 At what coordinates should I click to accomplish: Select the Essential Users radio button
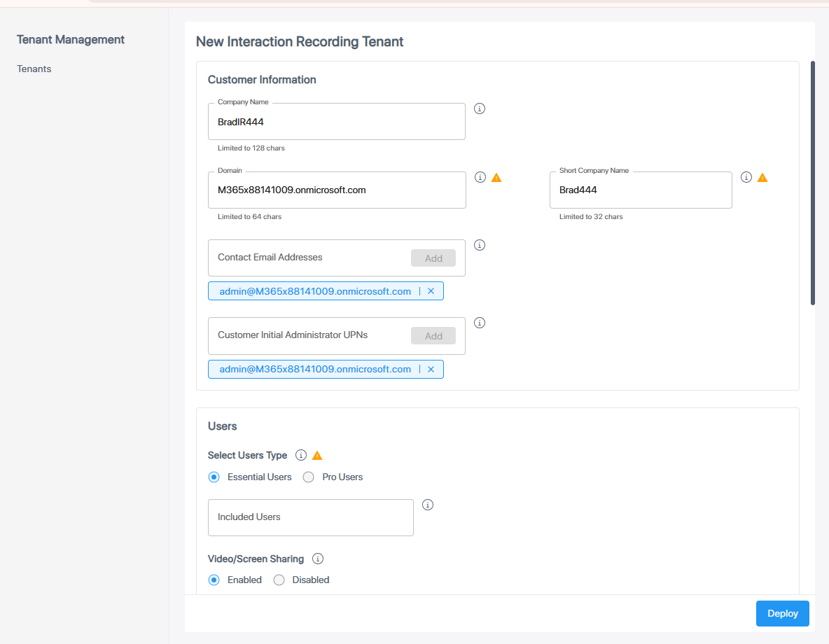214,477
